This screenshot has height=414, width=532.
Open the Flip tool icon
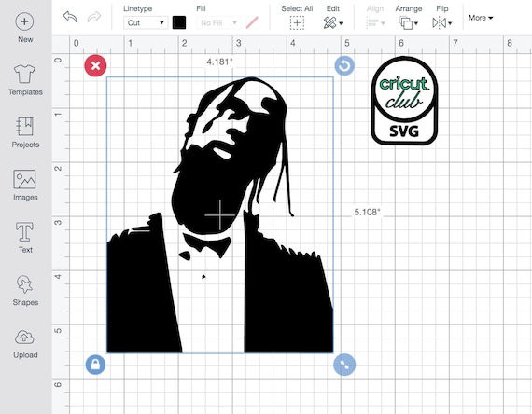440,23
